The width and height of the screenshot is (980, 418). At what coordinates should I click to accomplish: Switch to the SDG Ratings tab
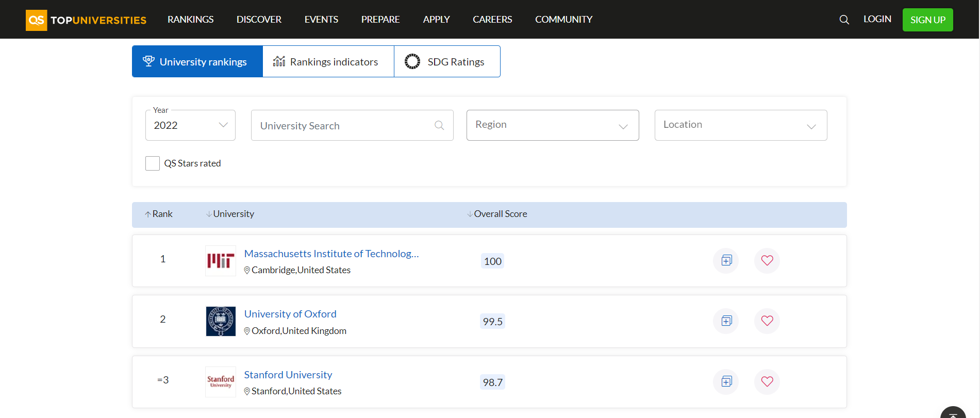coord(447,61)
